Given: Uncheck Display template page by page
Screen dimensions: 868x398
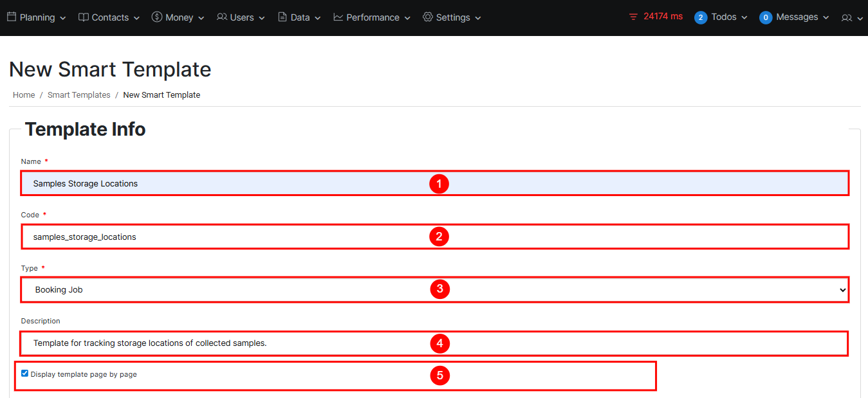Looking at the screenshot, I should click(25, 374).
